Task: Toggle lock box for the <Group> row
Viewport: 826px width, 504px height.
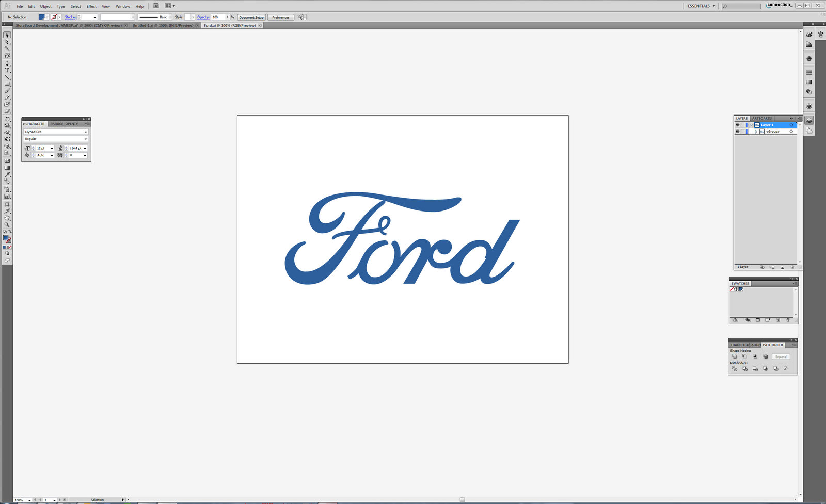Action: (x=743, y=132)
